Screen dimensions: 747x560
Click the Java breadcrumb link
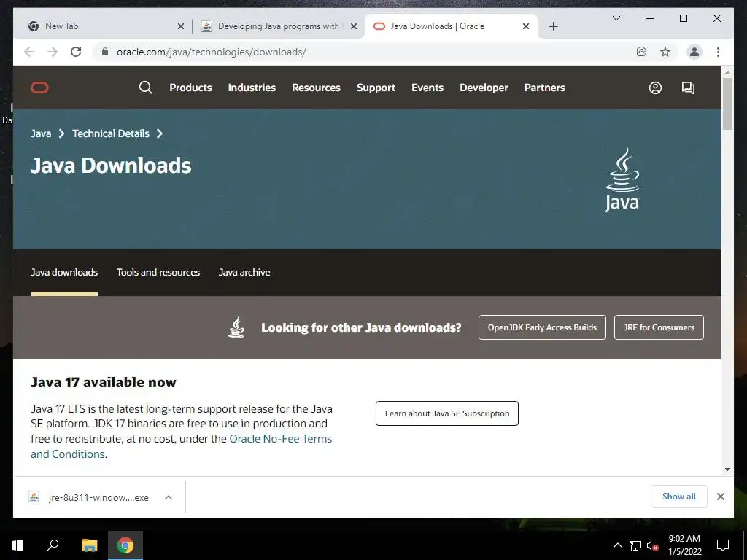41,133
